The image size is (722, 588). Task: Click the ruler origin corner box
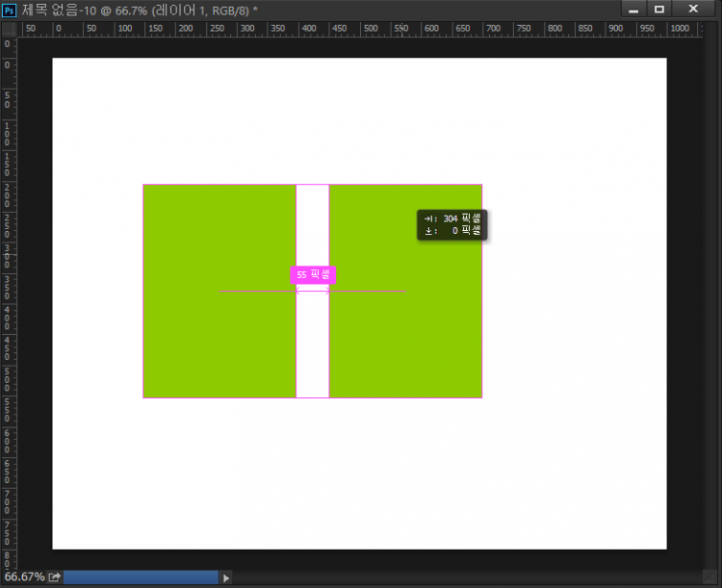click(x=8, y=28)
